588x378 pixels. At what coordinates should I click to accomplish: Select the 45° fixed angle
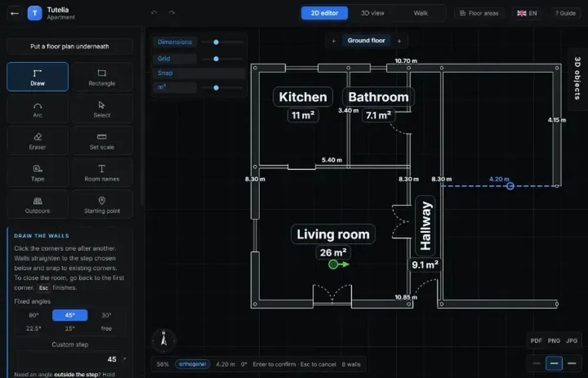[x=70, y=315]
